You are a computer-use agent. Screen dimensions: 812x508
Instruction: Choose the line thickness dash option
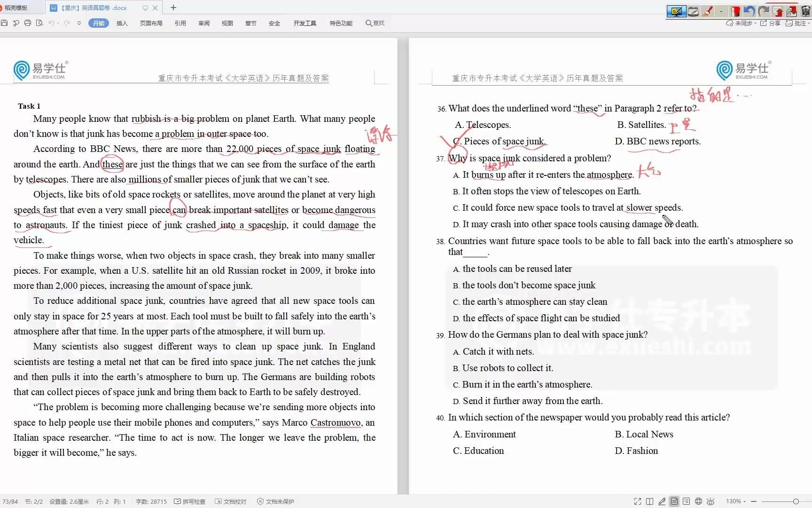coord(721,11)
